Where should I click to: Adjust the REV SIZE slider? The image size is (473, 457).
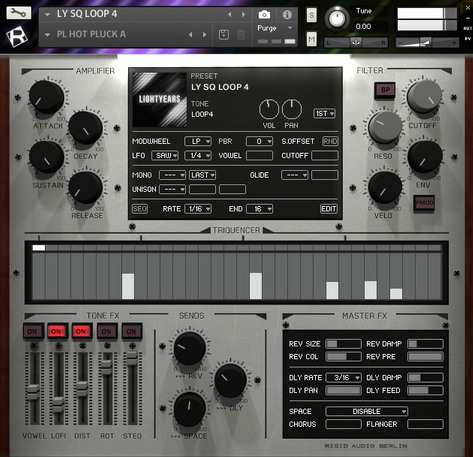pyautogui.click(x=343, y=344)
